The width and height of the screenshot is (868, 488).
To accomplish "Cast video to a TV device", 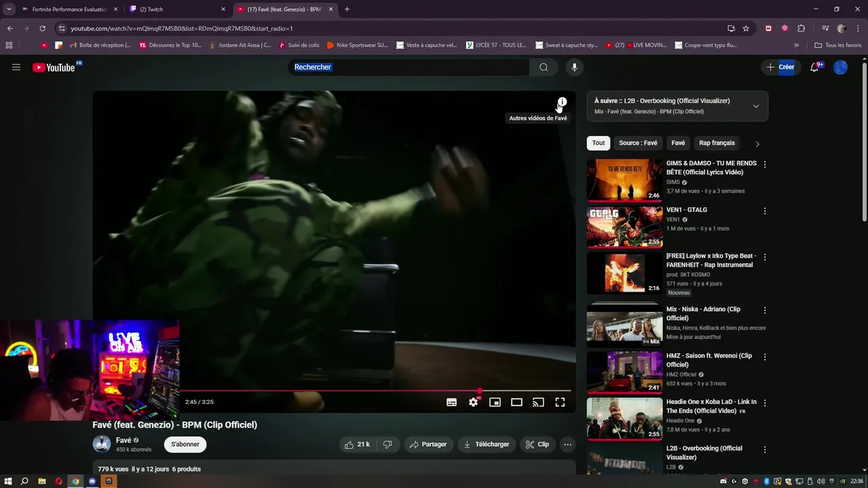I will coord(538,402).
